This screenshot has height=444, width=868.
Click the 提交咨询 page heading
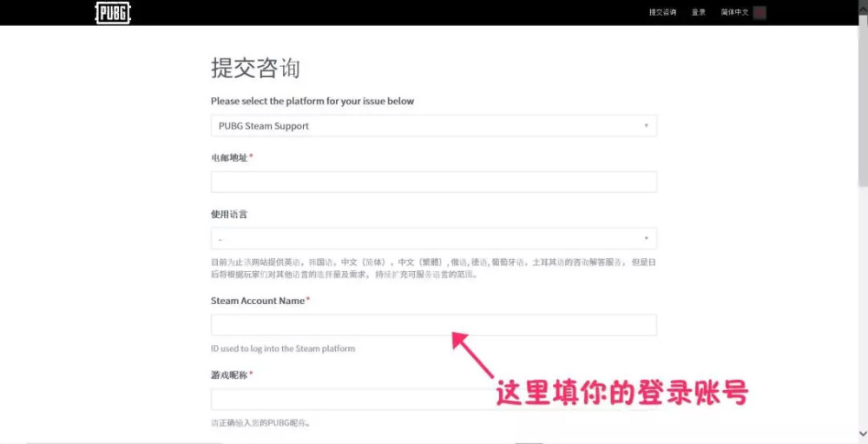(x=255, y=69)
